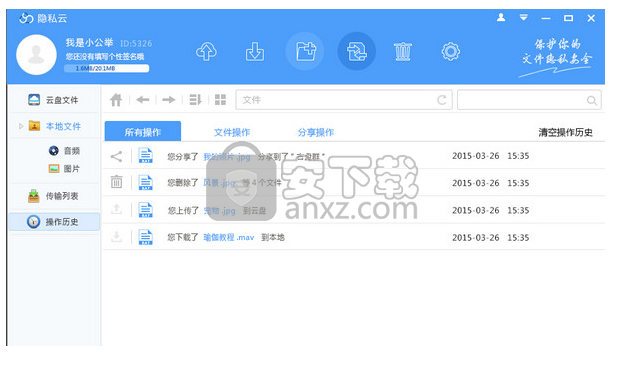Open the title bar dropdown menu arrow
Viewport: 629px width, 365px height.
(523, 18)
